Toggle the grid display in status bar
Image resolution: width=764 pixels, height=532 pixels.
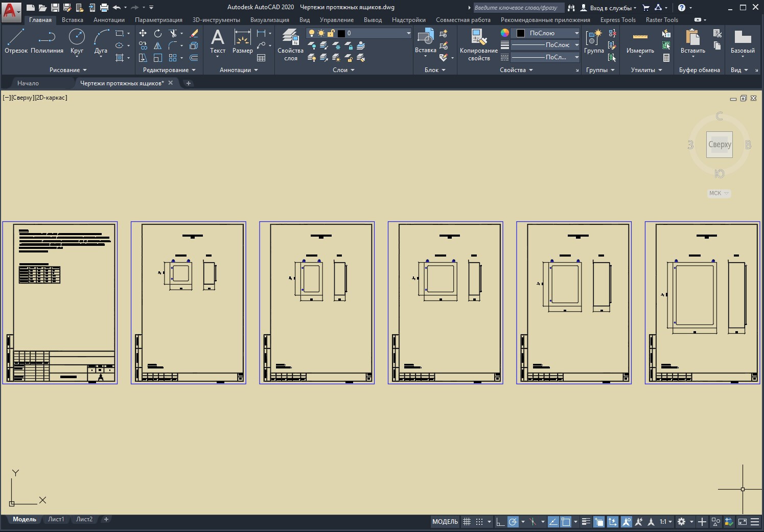[467, 522]
